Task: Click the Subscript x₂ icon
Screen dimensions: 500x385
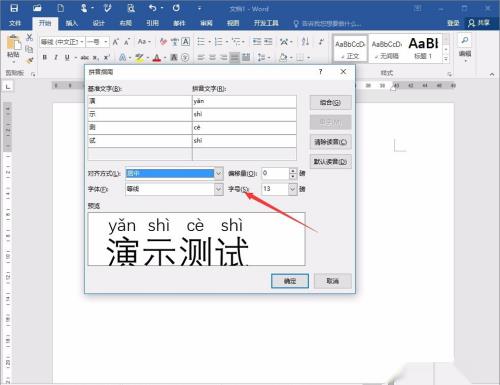Action: tap(96, 58)
